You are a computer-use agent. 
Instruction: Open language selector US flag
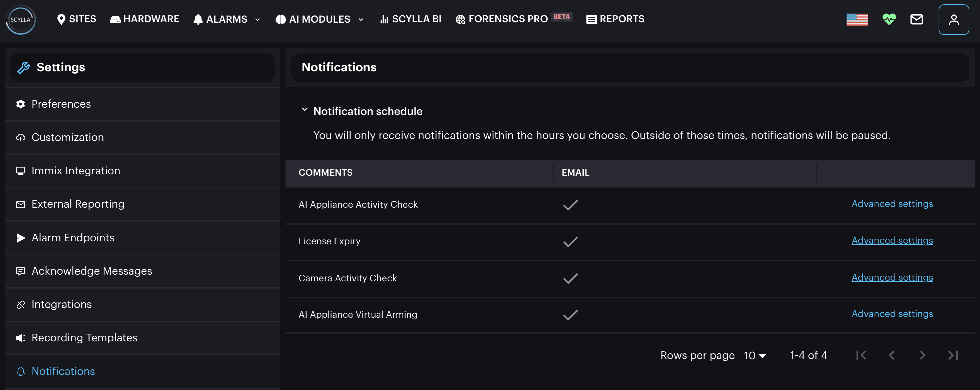857,19
